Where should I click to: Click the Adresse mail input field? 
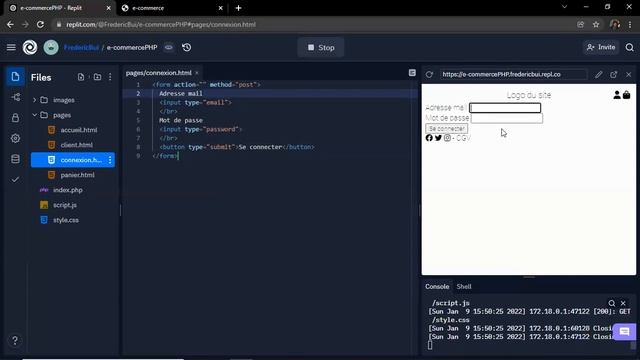(x=505, y=108)
